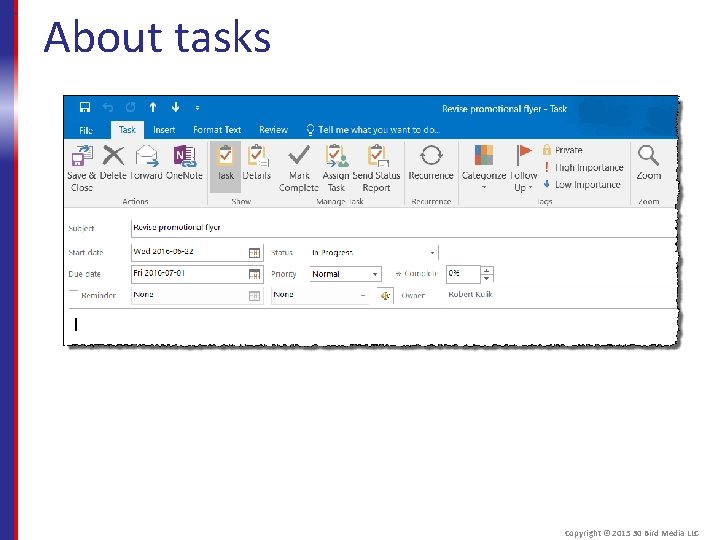Image resolution: width=720 pixels, height=540 pixels.
Task: Toggle High Importance
Action: tap(583, 168)
